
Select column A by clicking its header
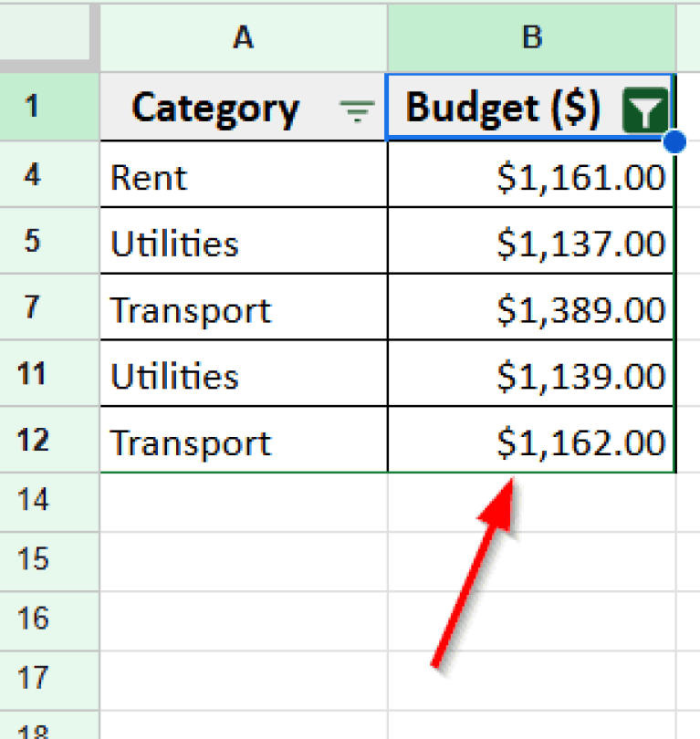tap(242, 38)
